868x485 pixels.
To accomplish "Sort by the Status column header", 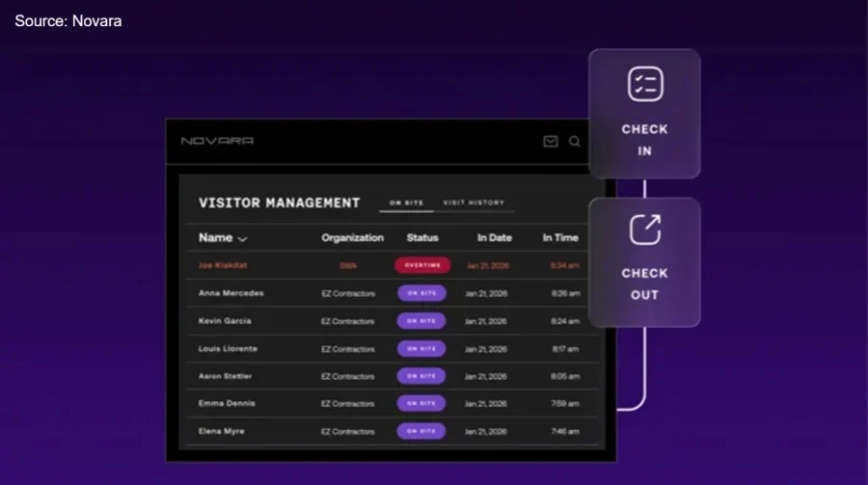I will pyautogui.click(x=422, y=237).
